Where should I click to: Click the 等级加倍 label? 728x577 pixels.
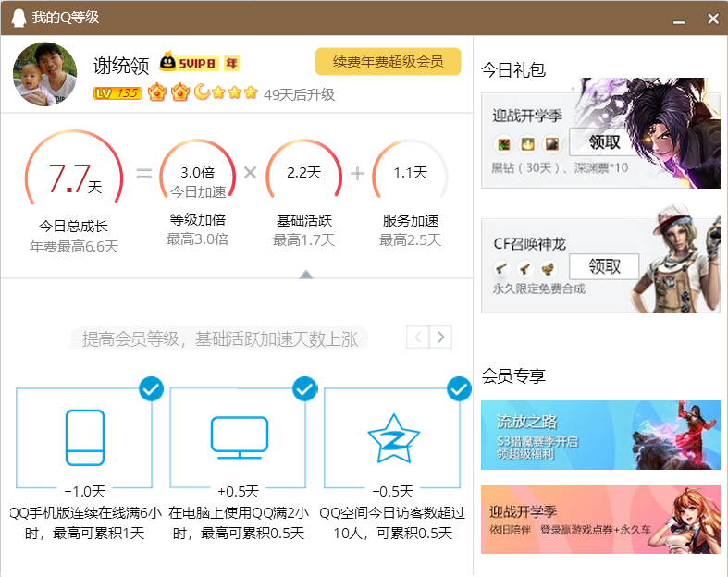[x=198, y=219]
